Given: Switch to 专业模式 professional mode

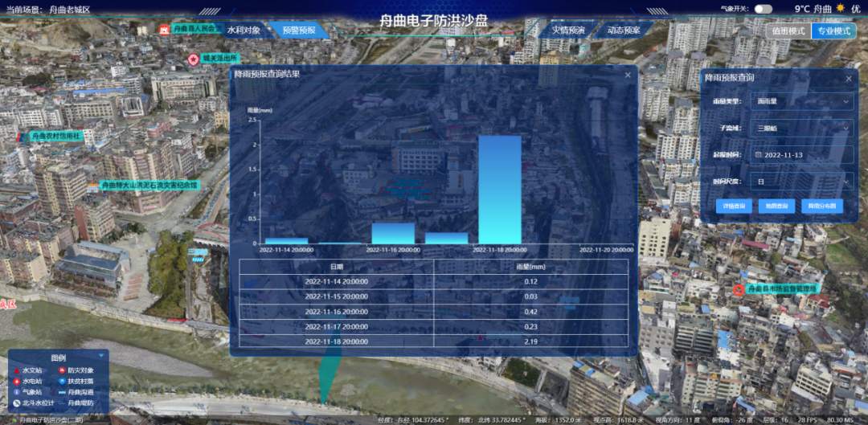Looking at the screenshot, I should click(x=833, y=31).
